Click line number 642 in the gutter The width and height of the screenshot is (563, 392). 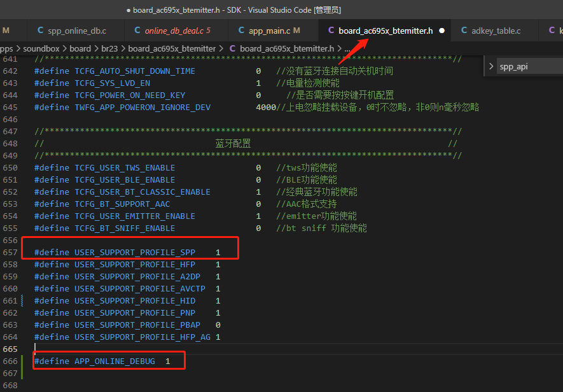pos(10,71)
